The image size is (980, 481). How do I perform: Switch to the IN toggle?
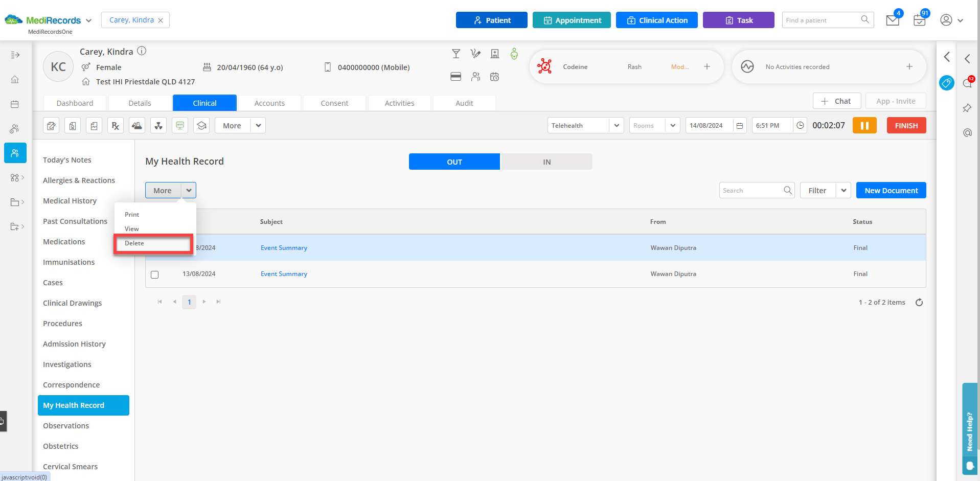pyautogui.click(x=546, y=162)
